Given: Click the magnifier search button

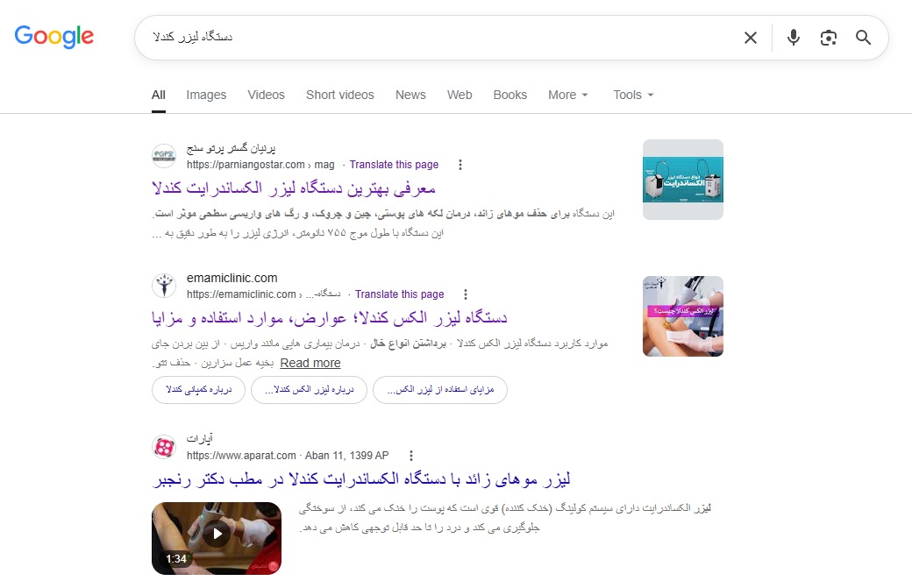Looking at the screenshot, I should pos(863,38).
